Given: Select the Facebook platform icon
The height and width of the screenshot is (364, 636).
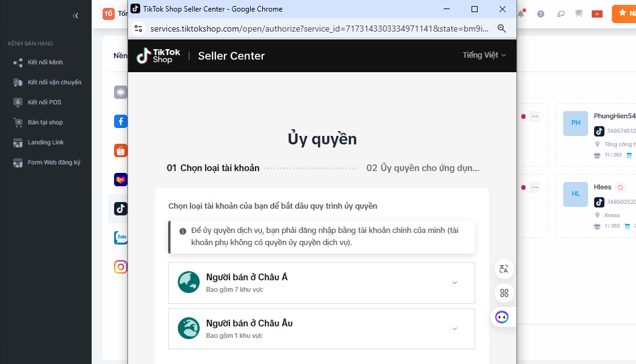Looking at the screenshot, I should coord(121,121).
